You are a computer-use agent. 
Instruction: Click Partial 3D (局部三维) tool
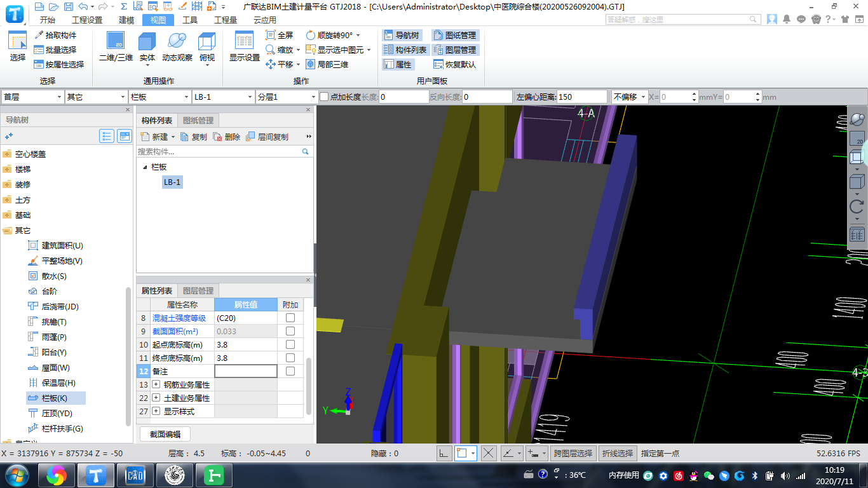(x=327, y=64)
